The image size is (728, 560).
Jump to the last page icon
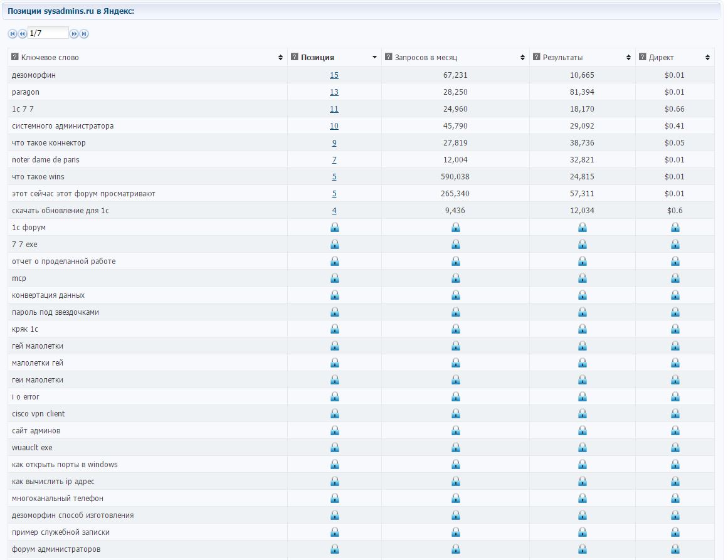84,34
